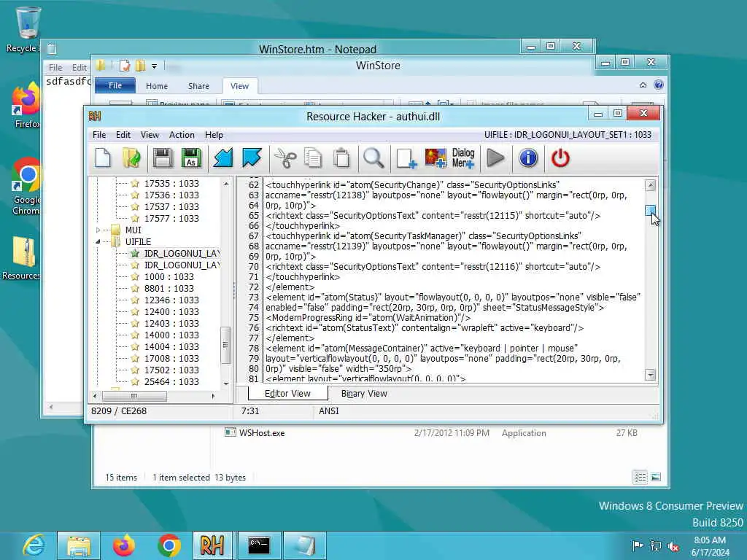Image resolution: width=747 pixels, height=560 pixels.
Task: Select WSHost.exe in WinStore file list
Action: tap(262, 433)
